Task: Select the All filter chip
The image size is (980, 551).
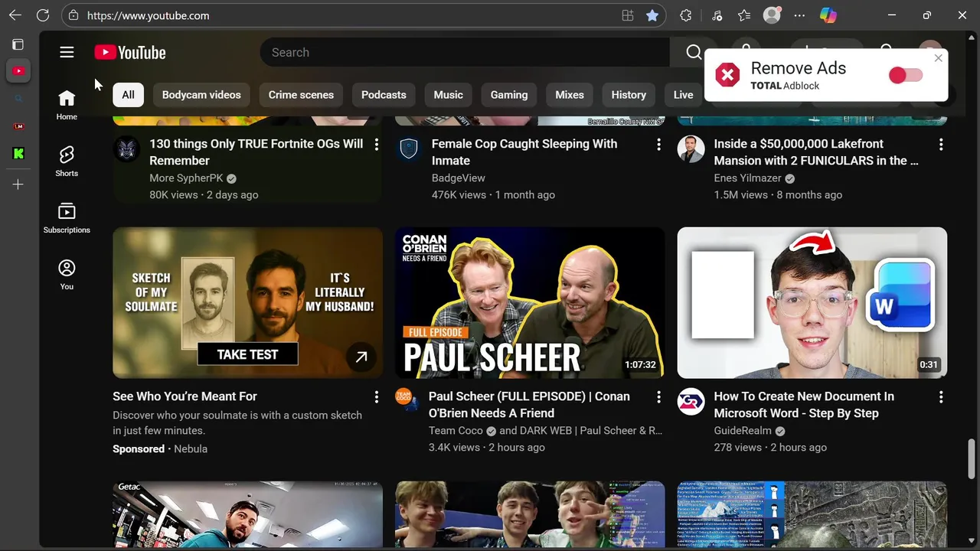Action: [128, 95]
